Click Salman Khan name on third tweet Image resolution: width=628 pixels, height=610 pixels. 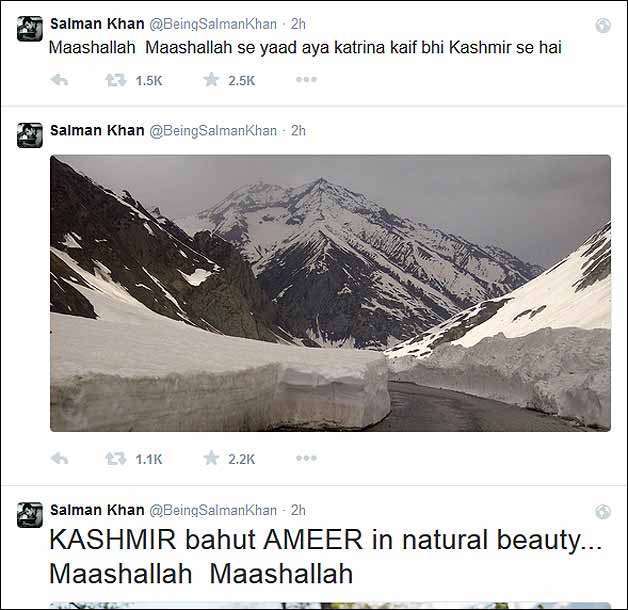coord(97,510)
